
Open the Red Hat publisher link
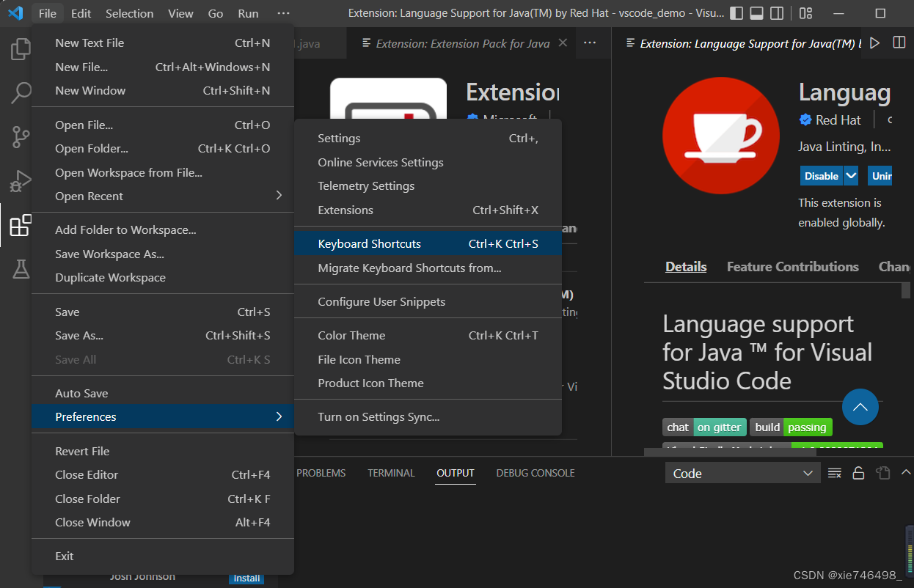(x=838, y=120)
